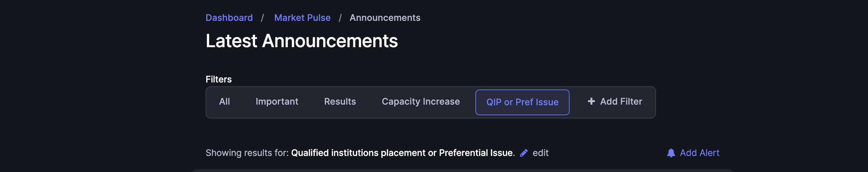Go to the Dashboard breadcrumb link

[x=229, y=18]
